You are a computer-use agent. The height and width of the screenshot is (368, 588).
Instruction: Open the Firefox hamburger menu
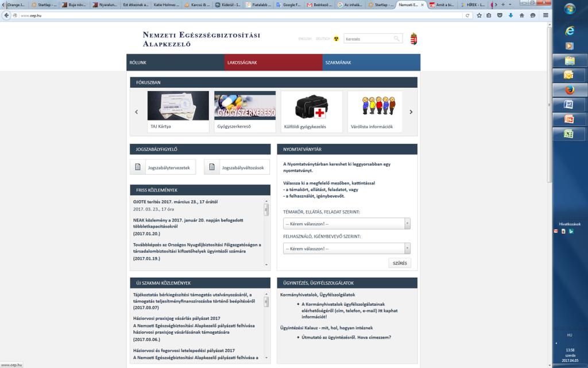(546, 16)
